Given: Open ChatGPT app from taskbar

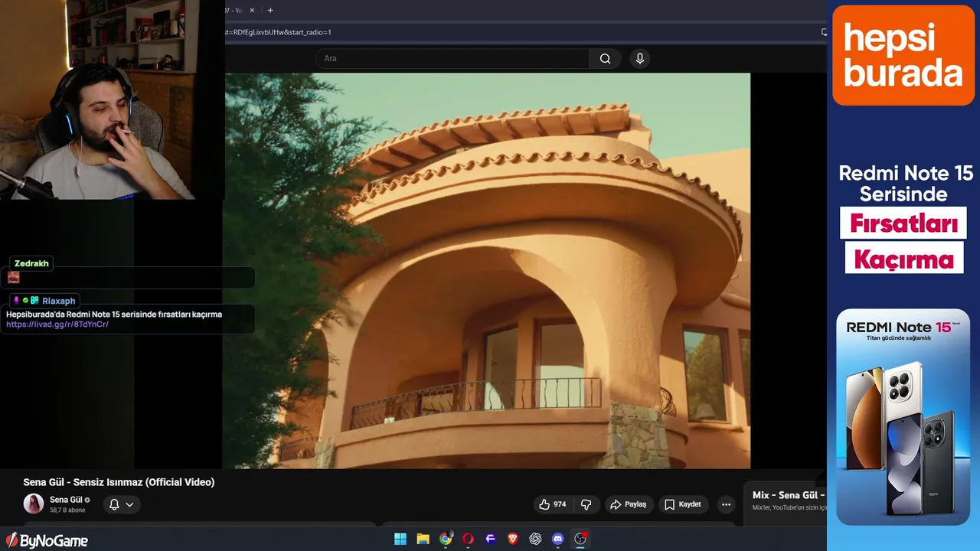Looking at the screenshot, I should tap(535, 539).
